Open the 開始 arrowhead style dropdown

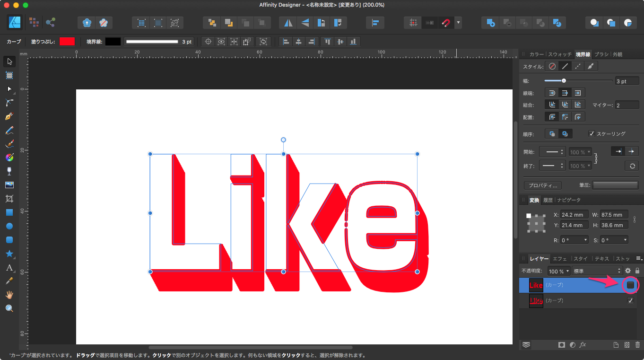pos(552,152)
